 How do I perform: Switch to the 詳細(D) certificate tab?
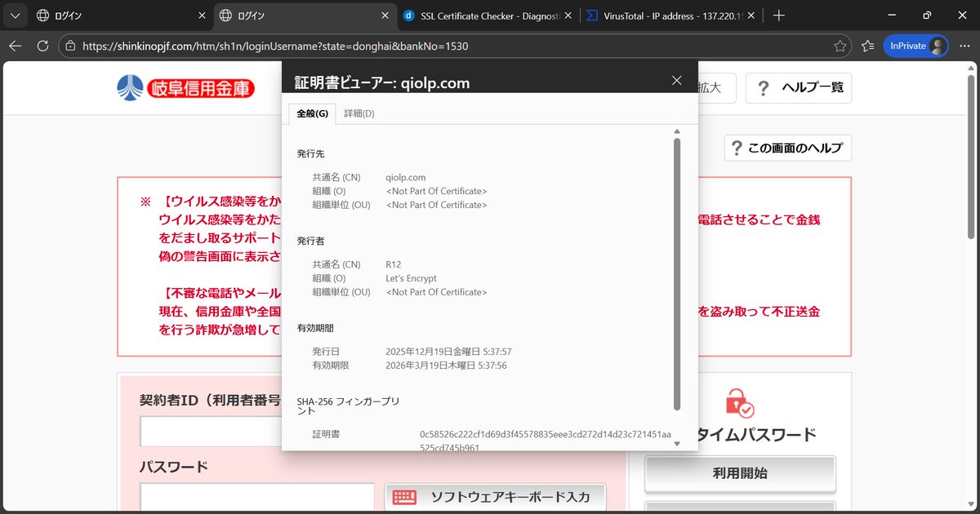pyautogui.click(x=358, y=113)
